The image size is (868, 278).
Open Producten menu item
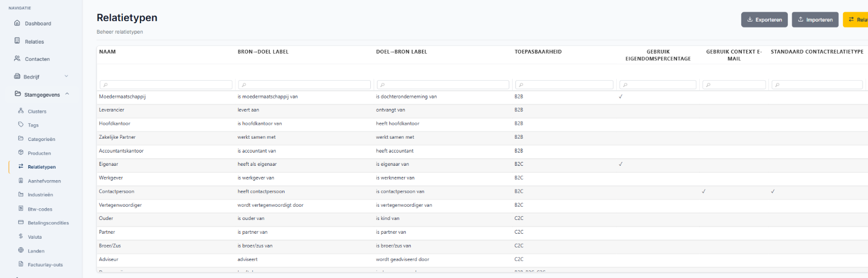coord(39,153)
